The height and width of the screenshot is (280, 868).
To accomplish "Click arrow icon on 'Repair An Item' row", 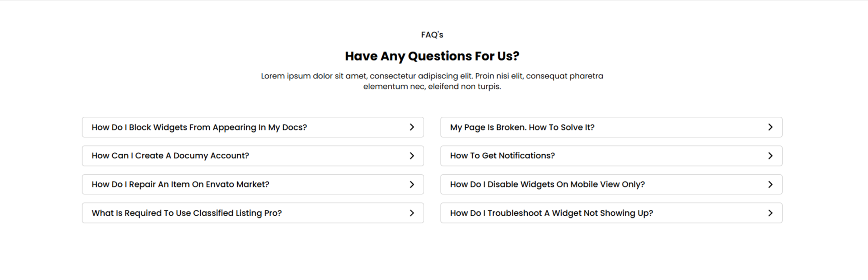I will (412, 185).
